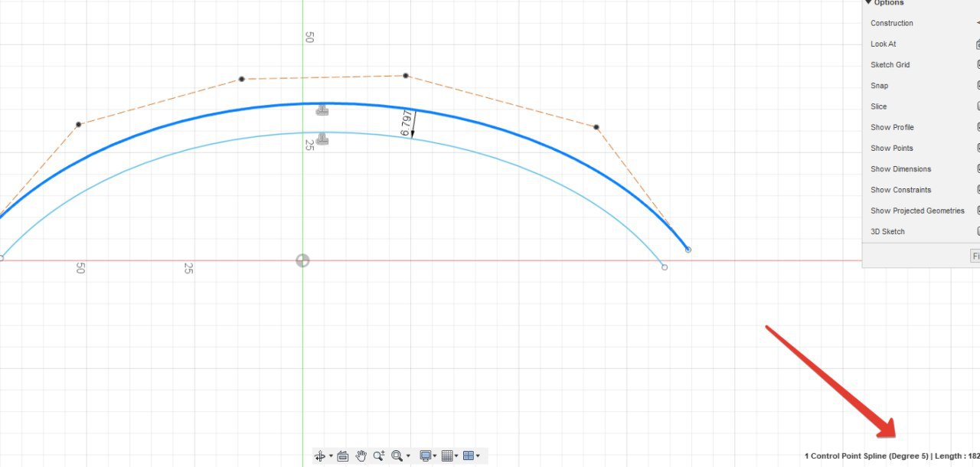Click the constraint glyph on thick spline
Image resolution: width=980 pixels, height=467 pixels.
click(322, 110)
